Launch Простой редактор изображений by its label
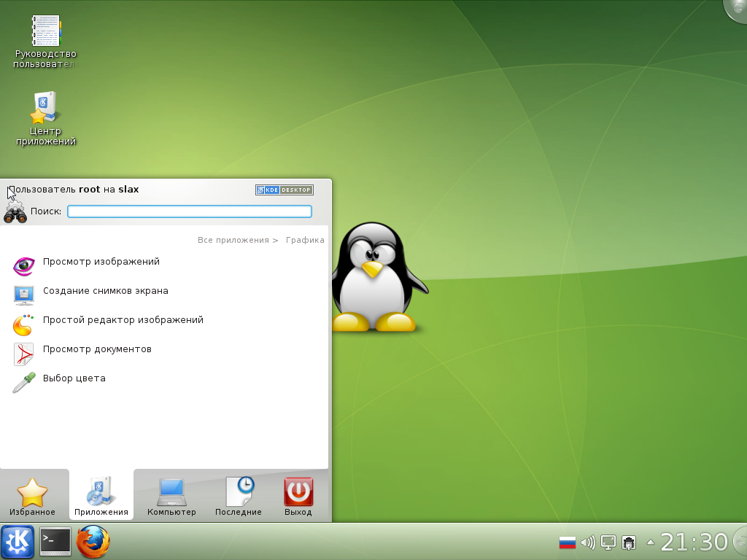Screen dimensions: 747x560 click(x=123, y=319)
